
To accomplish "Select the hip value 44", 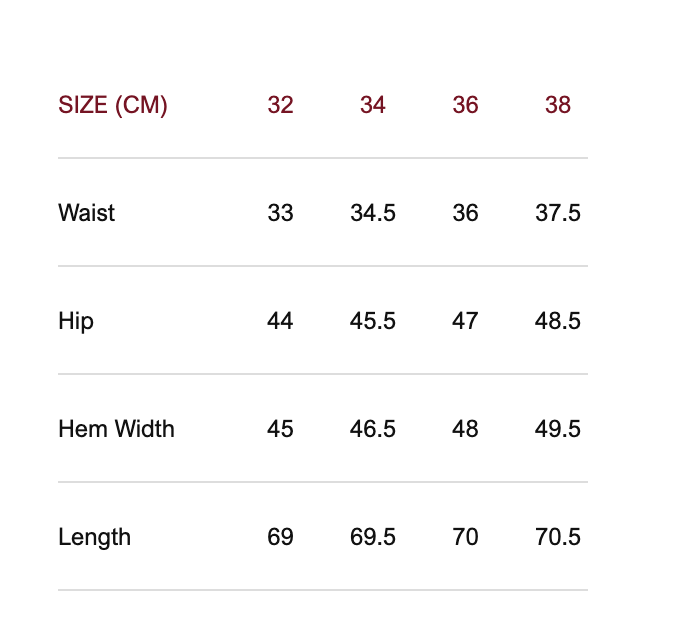I will (x=280, y=321).
